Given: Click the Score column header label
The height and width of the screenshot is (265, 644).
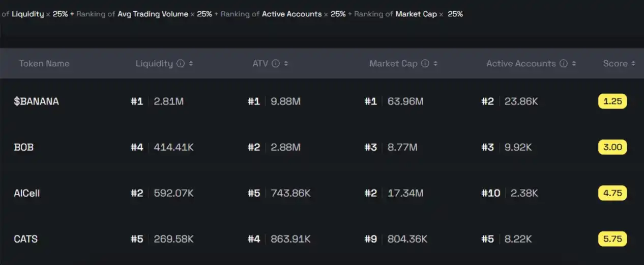Looking at the screenshot, I should [615, 64].
